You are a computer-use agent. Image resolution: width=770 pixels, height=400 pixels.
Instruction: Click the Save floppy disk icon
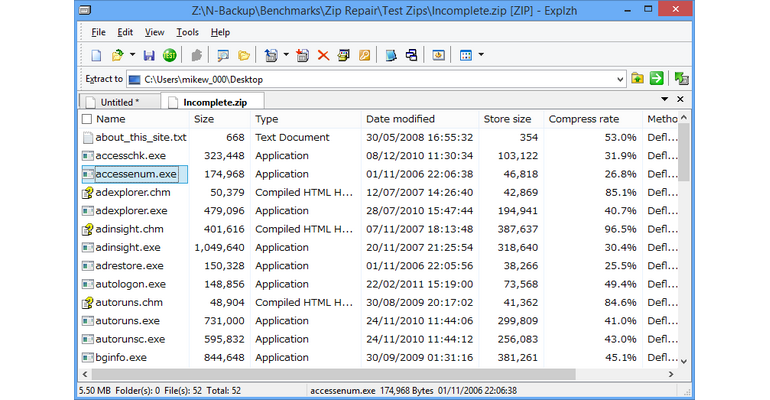pyautogui.click(x=149, y=55)
